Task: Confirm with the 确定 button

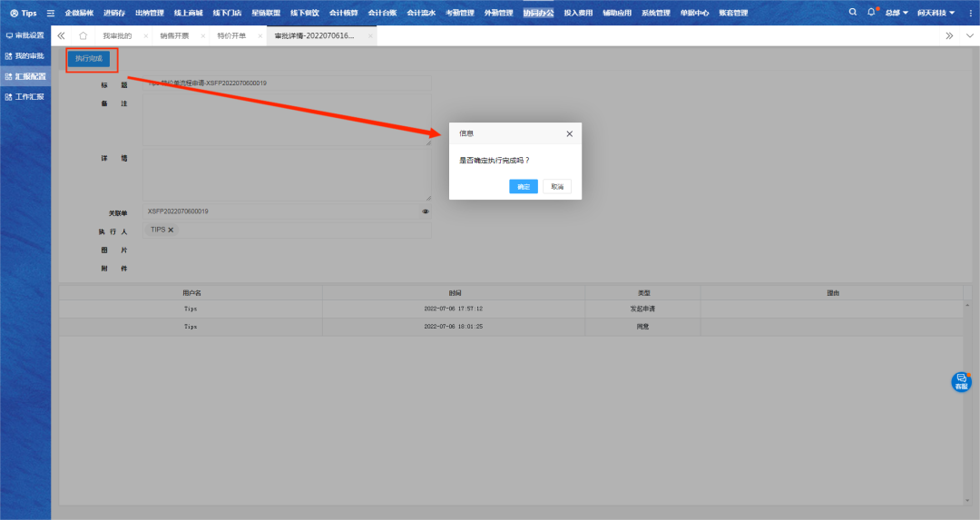Action: (524, 186)
